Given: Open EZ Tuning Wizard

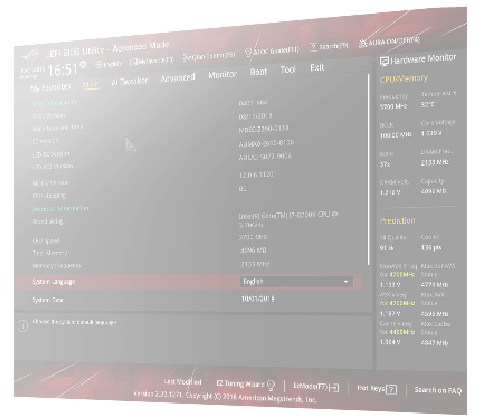Looking at the screenshot, I should (x=246, y=384).
